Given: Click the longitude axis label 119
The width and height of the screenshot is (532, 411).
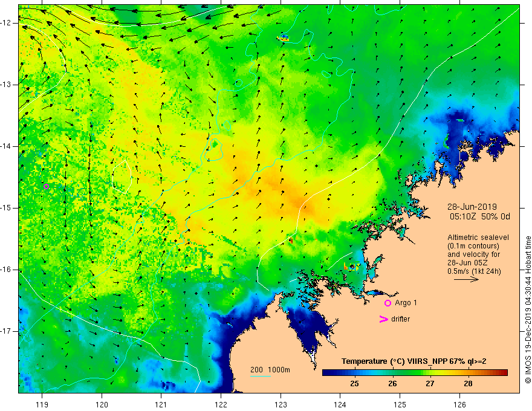Looking at the screenshot, I should click(42, 404).
